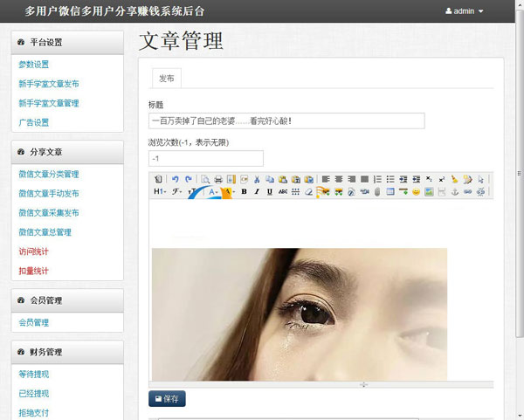Insert anchor icon
The width and height of the screenshot is (524, 420).
pos(455,191)
